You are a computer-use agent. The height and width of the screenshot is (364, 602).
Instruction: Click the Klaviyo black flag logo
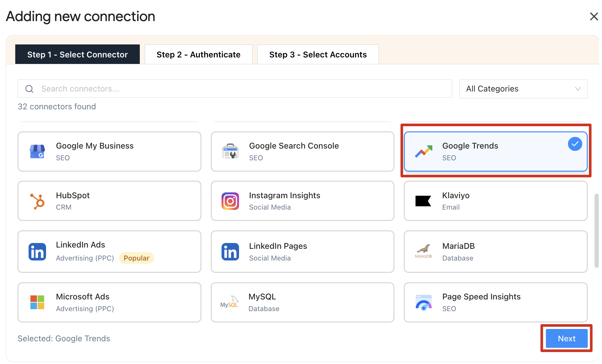coord(423,201)
